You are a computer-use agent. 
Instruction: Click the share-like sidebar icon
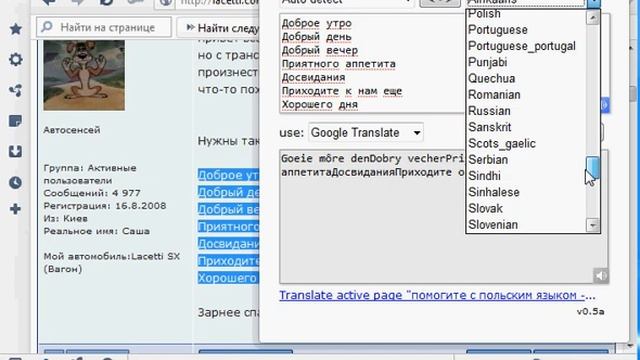pos(16,90)
